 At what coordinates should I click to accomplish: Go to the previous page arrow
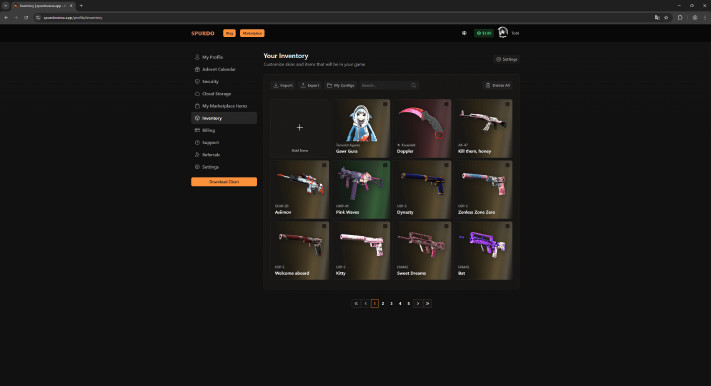click(365, 303)
